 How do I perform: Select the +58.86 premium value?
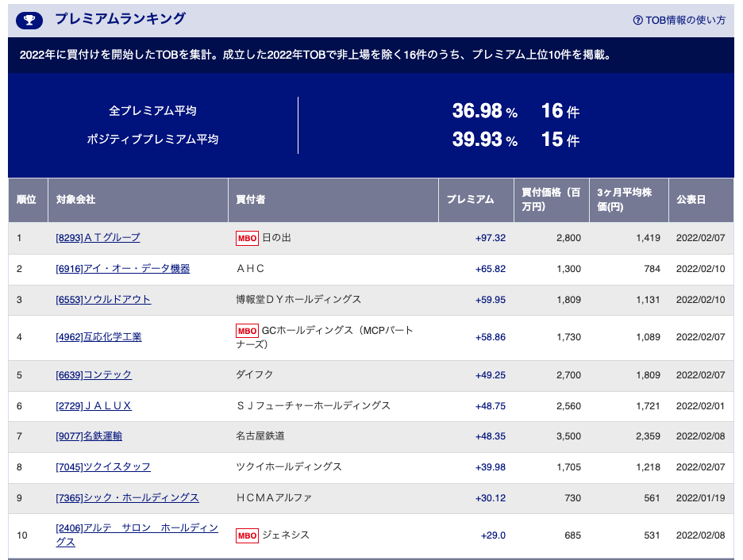pos(491,337)
